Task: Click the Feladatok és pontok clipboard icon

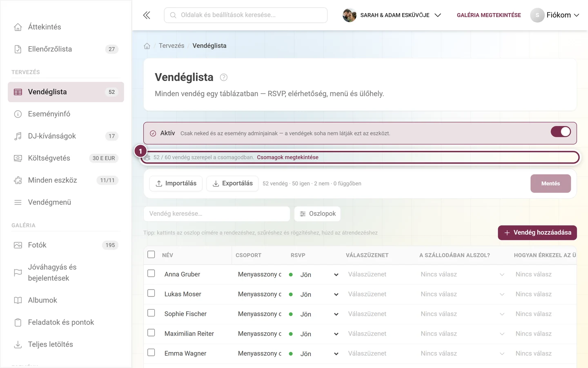Action: pyautogui.click(x=18, y=323)
